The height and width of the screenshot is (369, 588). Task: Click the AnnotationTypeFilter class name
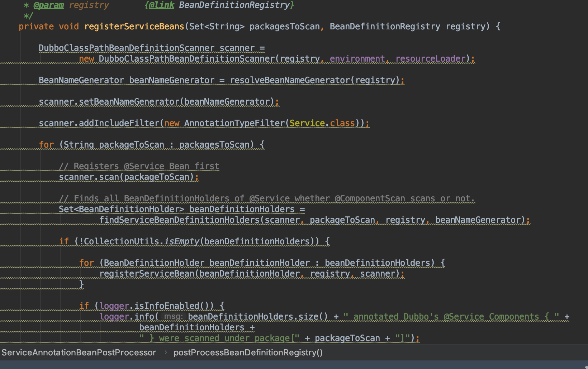[234, 123]
